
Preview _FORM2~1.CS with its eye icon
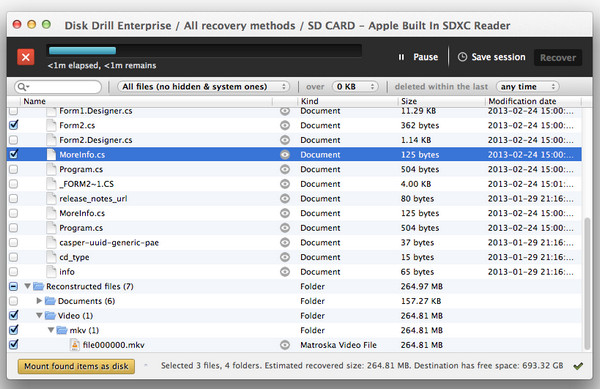pyautogui.click(x=285, y=184)
